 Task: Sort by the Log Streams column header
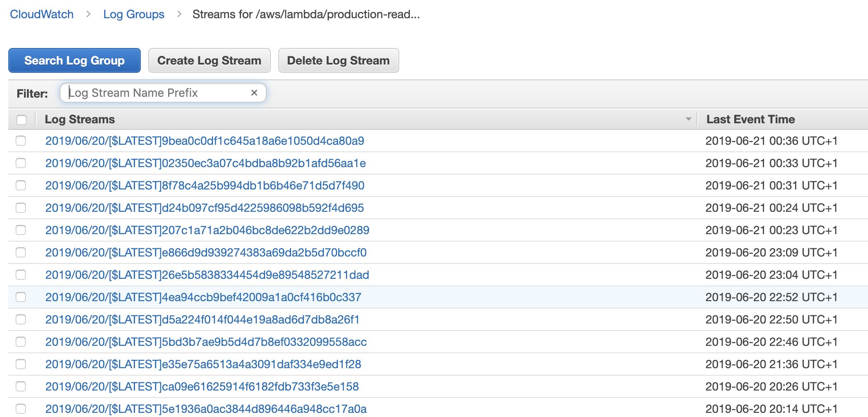(80, 119)
